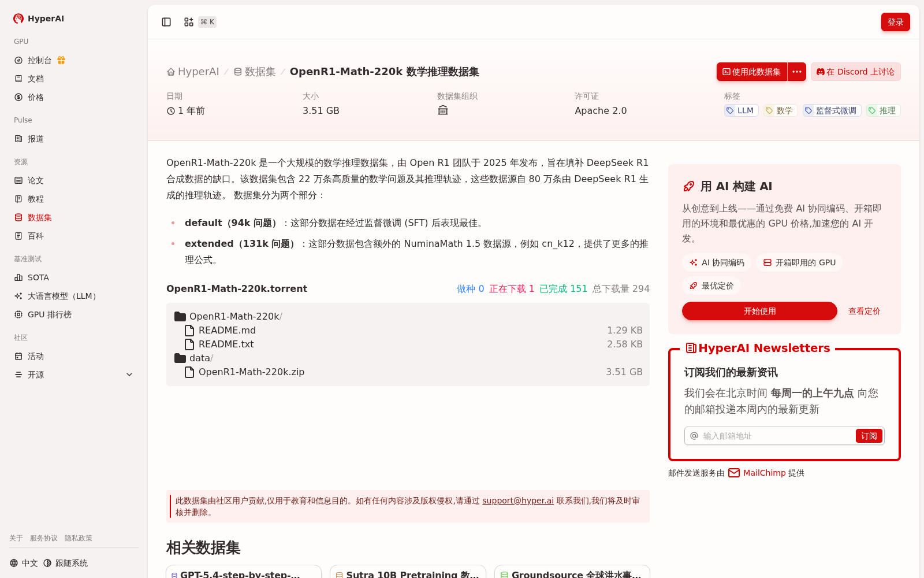Click the 隐私政策 footer link
The height and width of the screenshot is (578, 924).
click(79, 538)
